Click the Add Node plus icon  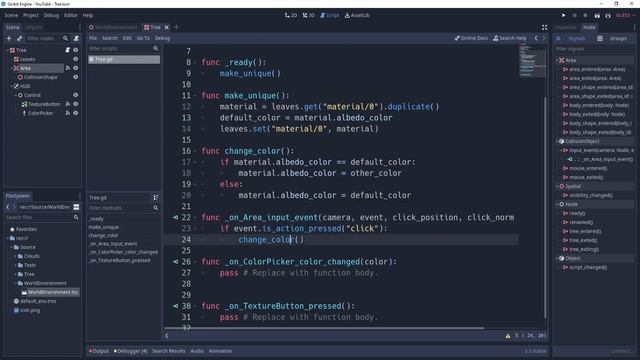(9, 38)
